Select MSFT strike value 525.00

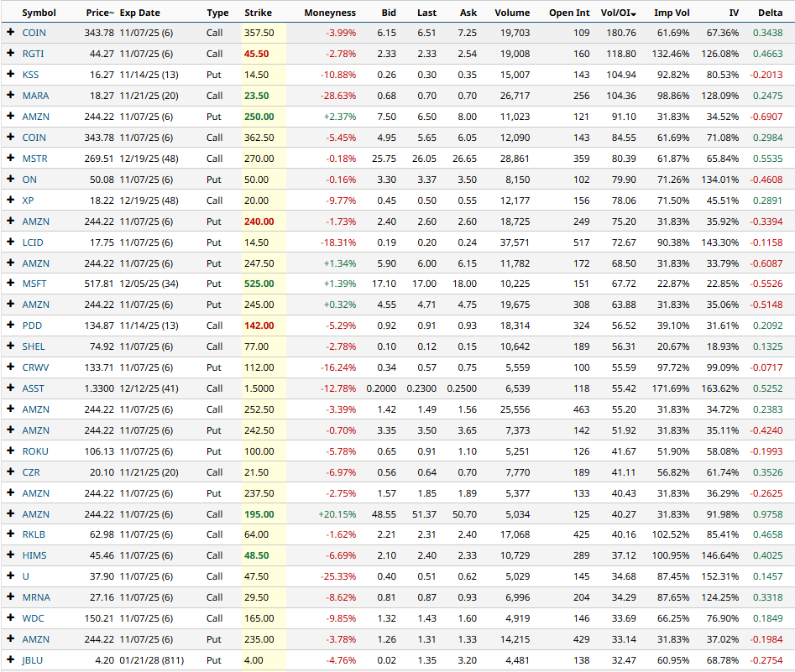coord(259,284)
